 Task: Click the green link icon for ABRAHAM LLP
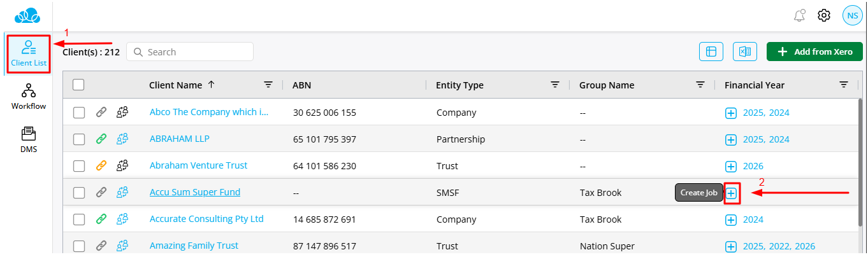pos(101,139)
